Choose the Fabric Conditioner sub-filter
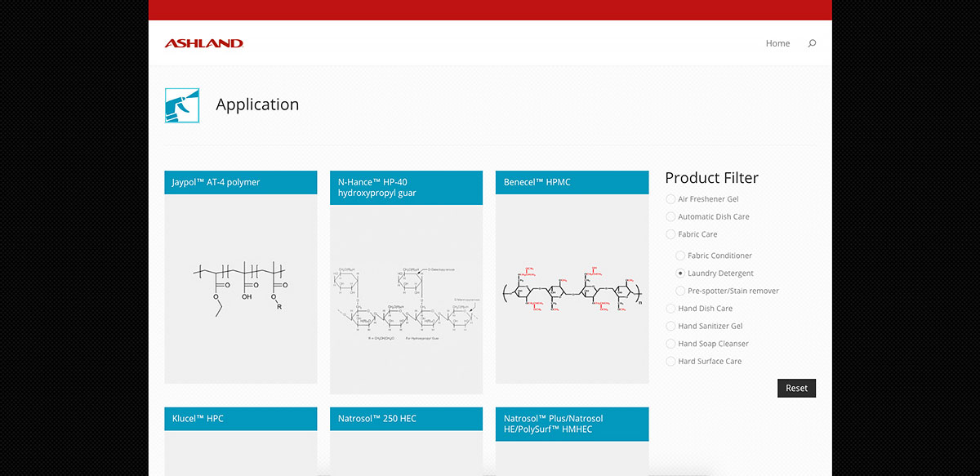The height and width of the screenshot is (476, 980). [681, 256]
